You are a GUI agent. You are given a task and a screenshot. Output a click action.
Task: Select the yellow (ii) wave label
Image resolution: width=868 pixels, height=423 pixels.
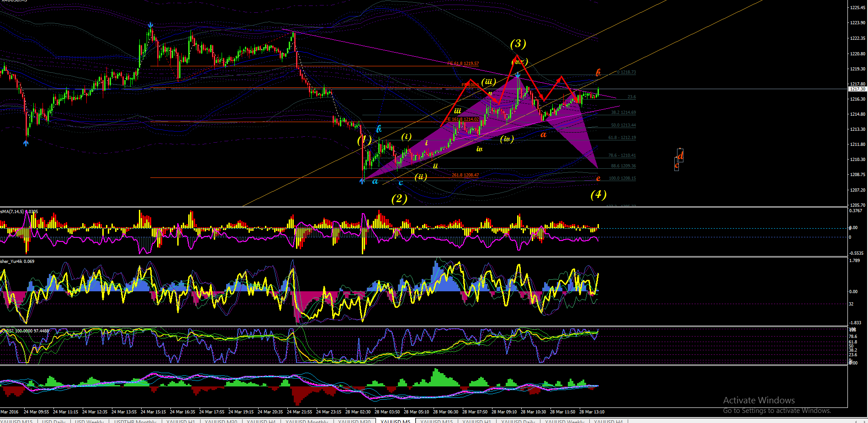(x=421, y=177)
